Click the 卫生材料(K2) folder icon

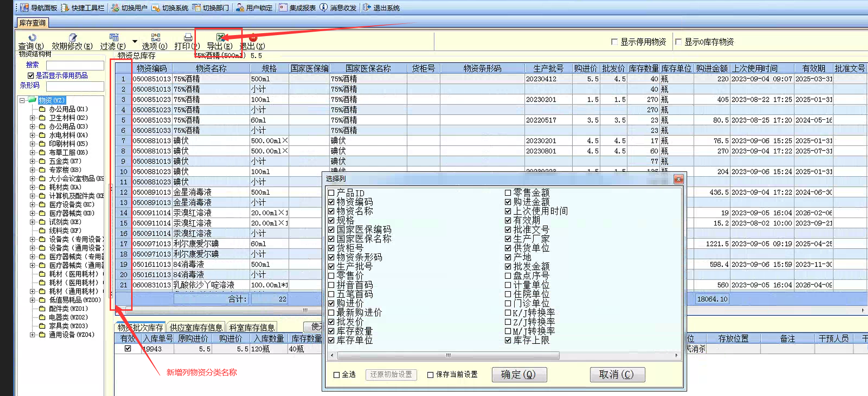[42, 118]
